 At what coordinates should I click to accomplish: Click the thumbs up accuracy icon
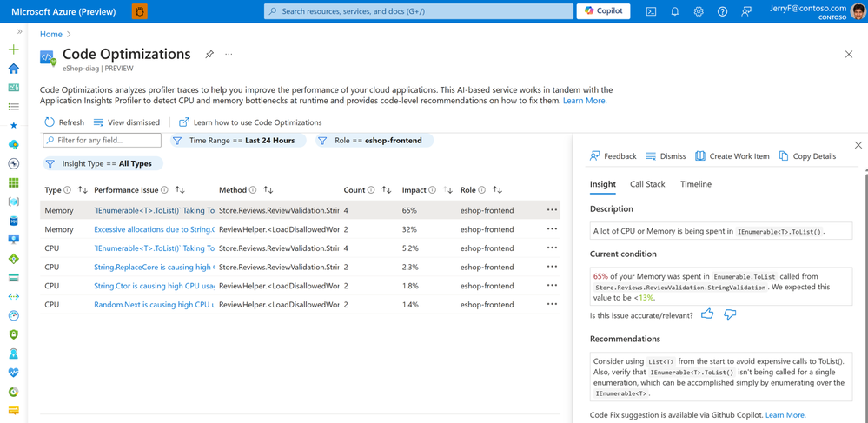707,314
